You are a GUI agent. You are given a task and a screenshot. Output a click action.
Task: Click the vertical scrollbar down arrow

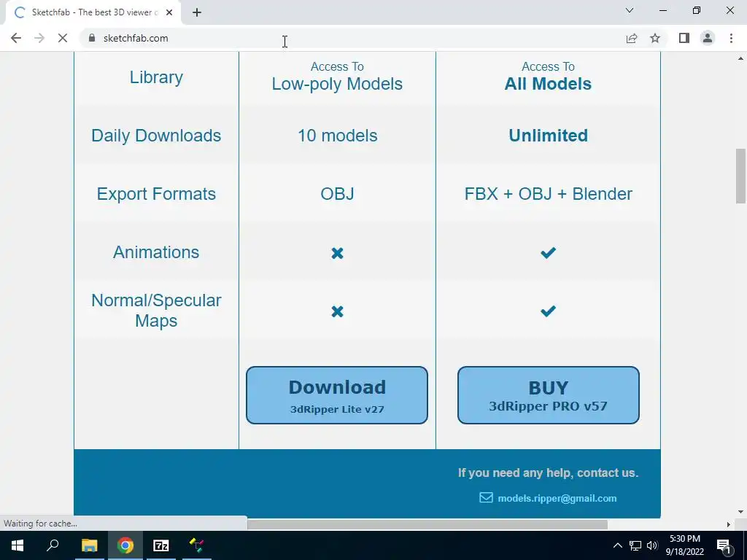click(x=740, y=512)
